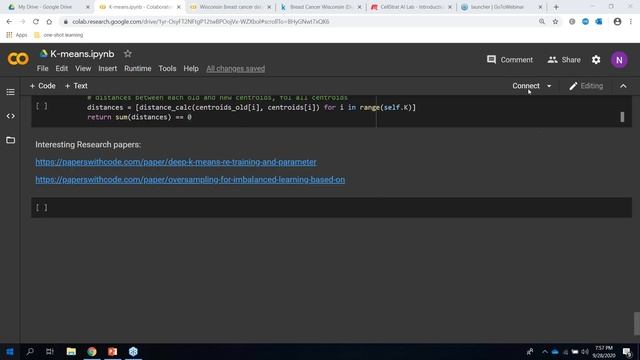640x360 pixels.
Task: Click the browser home icon
Action: point(49,22)
